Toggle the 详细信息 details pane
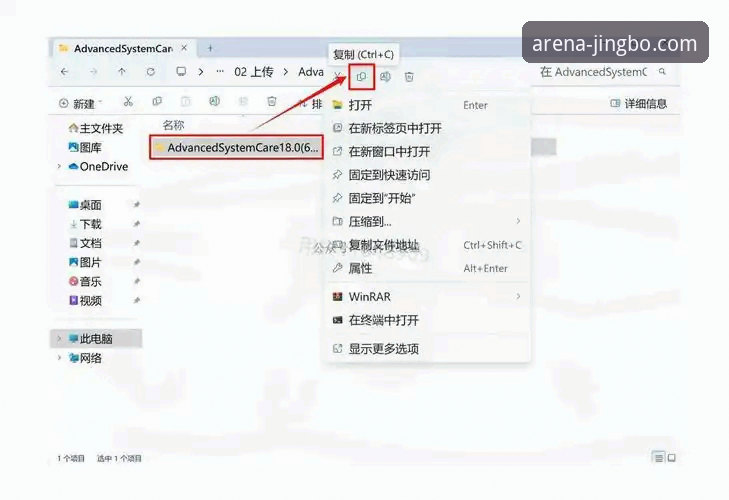This screenshot has height=500, width=729. tap(638, 103)
